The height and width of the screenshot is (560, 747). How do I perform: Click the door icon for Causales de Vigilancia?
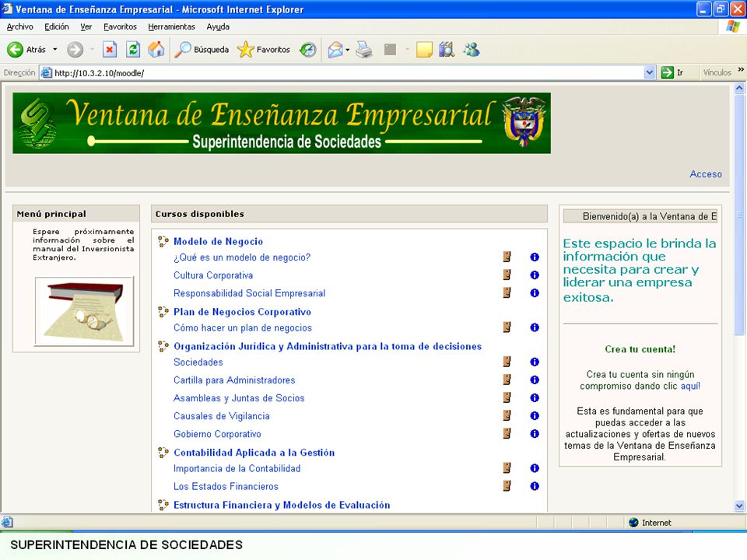507,415
